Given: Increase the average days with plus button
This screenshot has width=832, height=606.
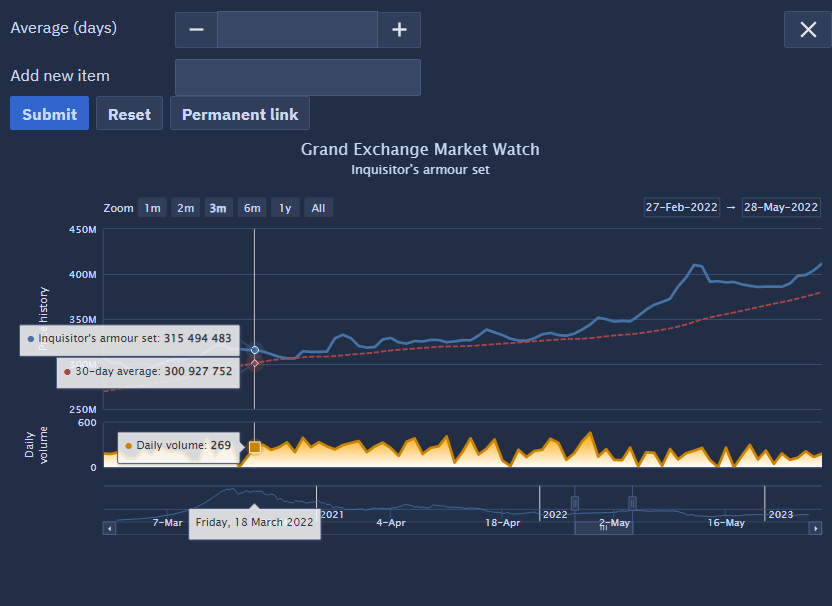Looking at the screenshot, I should (399, 30).
